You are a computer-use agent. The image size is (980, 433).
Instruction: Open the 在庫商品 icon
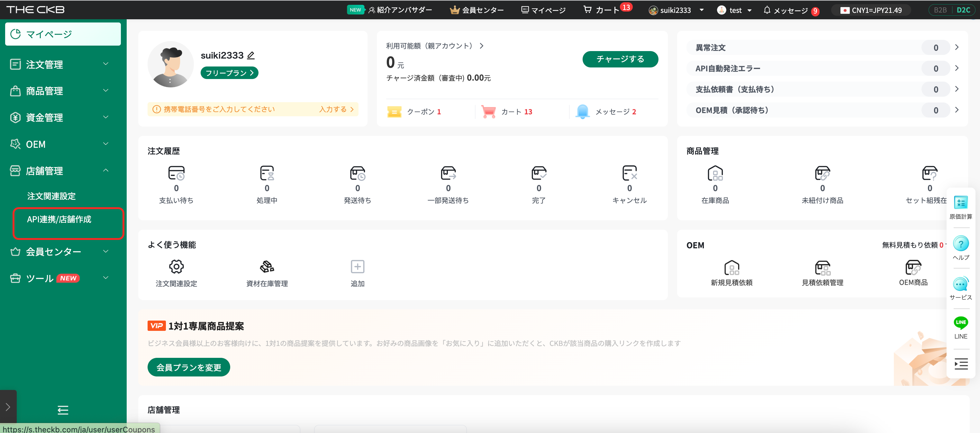[x=715, y=173]
